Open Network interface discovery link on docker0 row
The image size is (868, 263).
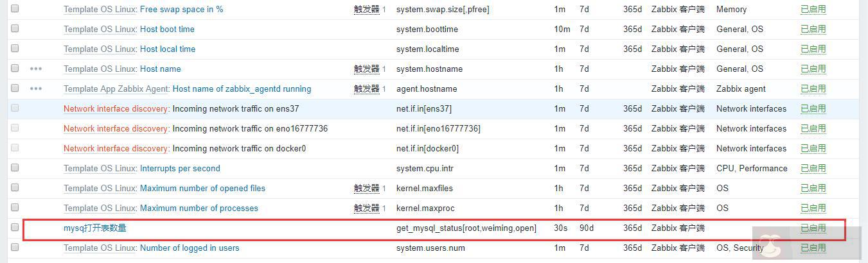pos(116,148)
